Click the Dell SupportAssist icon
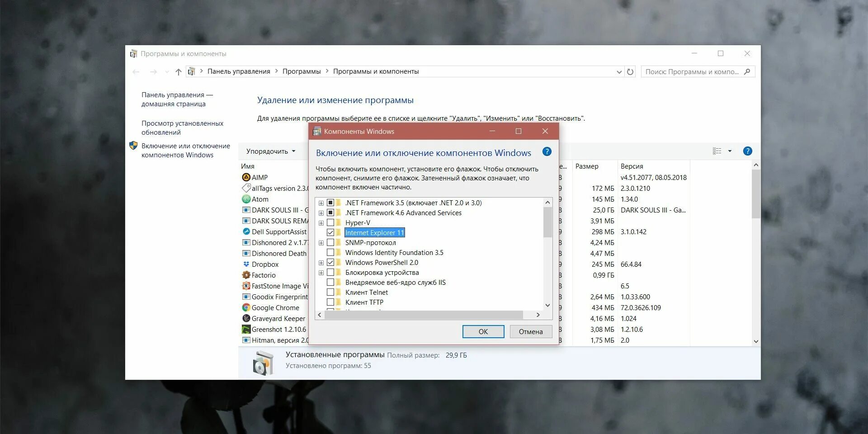 point(246,231)
